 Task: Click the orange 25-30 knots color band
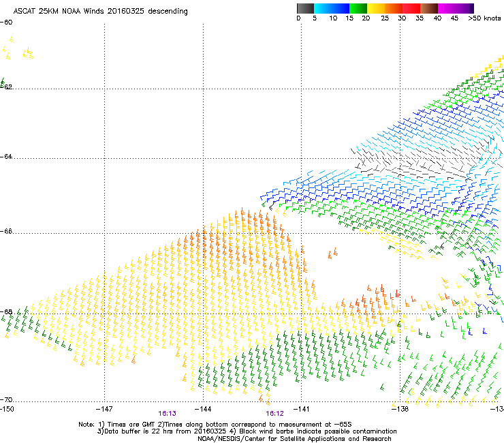pyautogui.click(x=394, y=8)
